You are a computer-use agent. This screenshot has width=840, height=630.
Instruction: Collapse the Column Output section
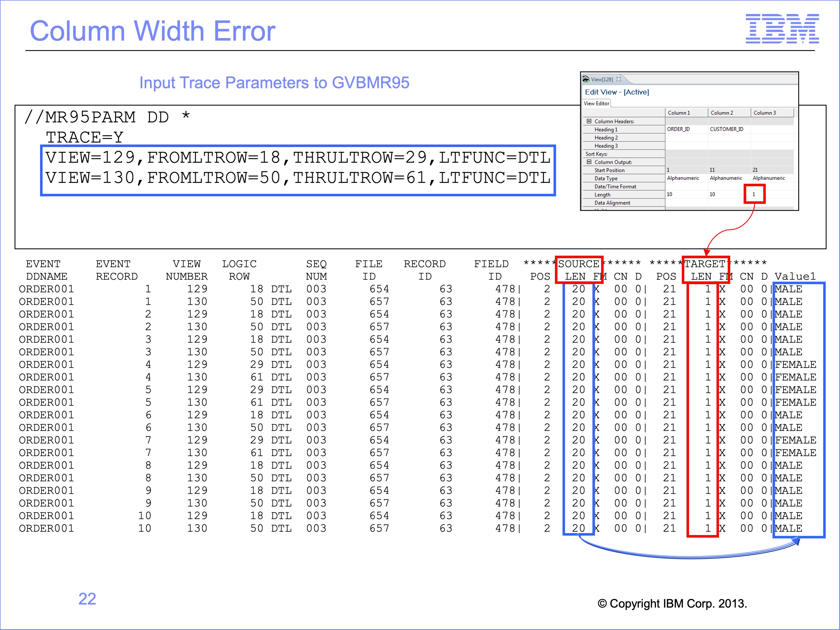(x=589, y=162)
